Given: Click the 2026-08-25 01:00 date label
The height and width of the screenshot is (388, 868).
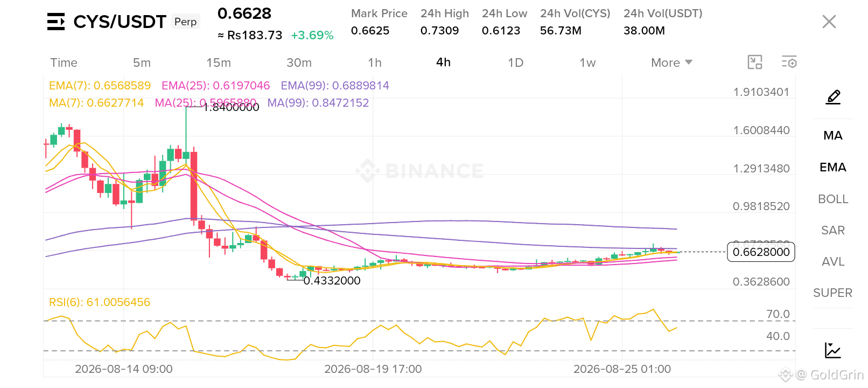Looking at the screenshot, I should (x=622, y=369).
